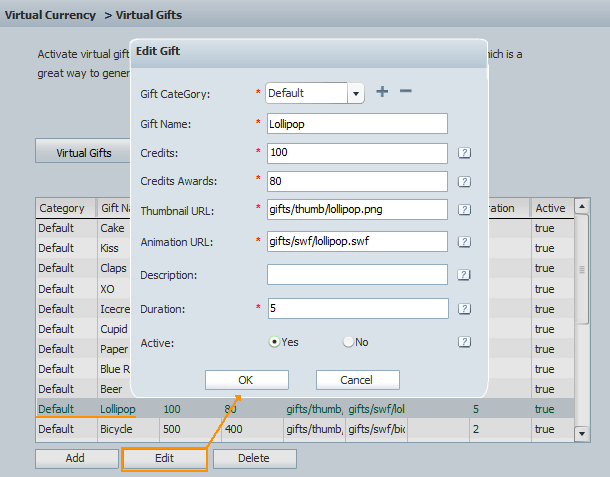This screenshot has width=610, height=477.
Task: Cancel the Edit Gift dialog
Action: click(x=357, y=380)
